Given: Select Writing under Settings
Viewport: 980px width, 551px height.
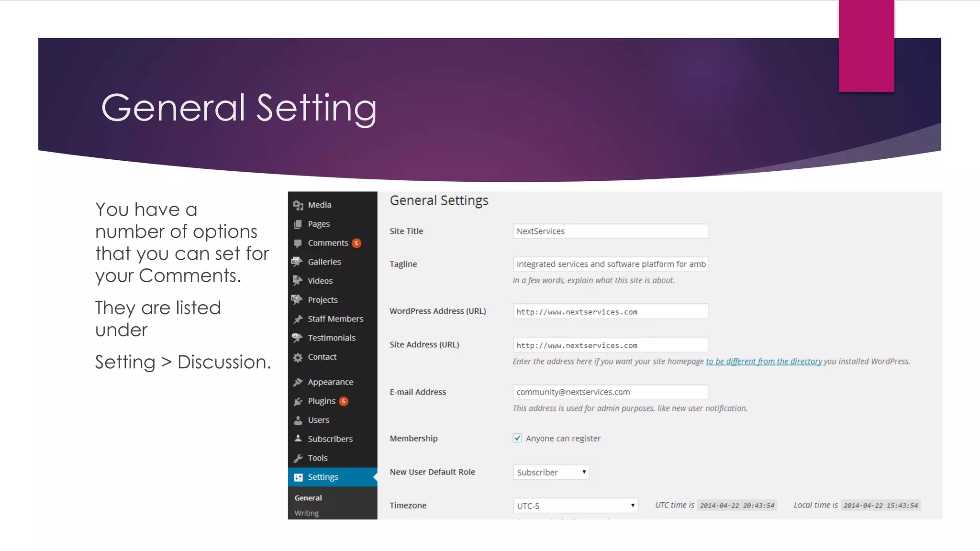Looking at the screenshot, I should tap(307, 513).
